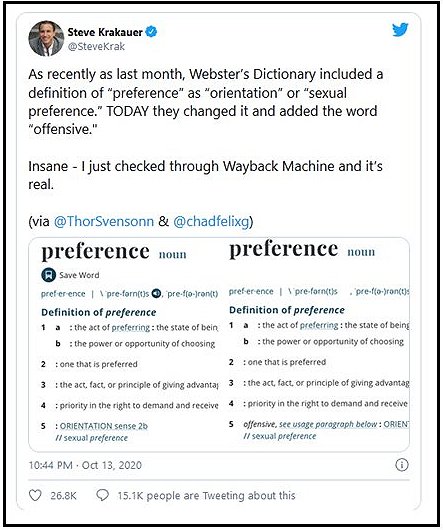This screenshot has height=530, width=443.
Task: Open replies via speech bubble icon
Action: 102,495
